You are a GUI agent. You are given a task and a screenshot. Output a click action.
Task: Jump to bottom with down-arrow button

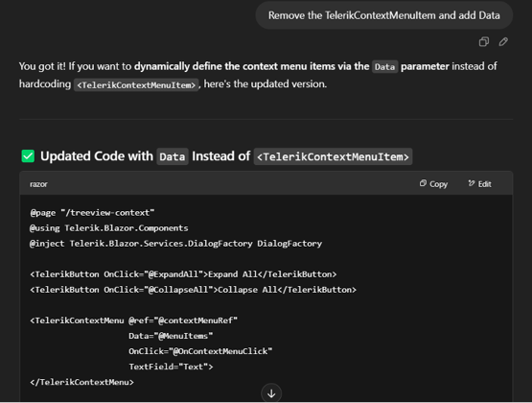pyautogui.click(x=271, y=393)
